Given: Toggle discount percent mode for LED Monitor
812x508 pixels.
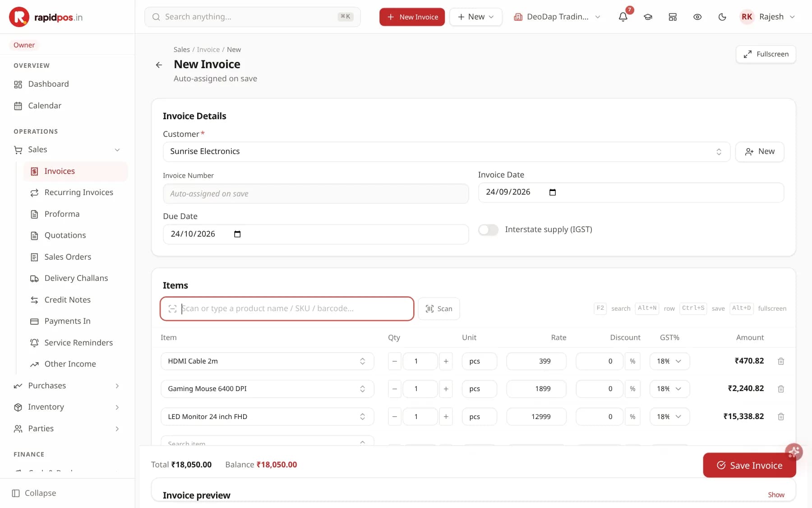Looking at the screenshot, I should tap(632, 416).
